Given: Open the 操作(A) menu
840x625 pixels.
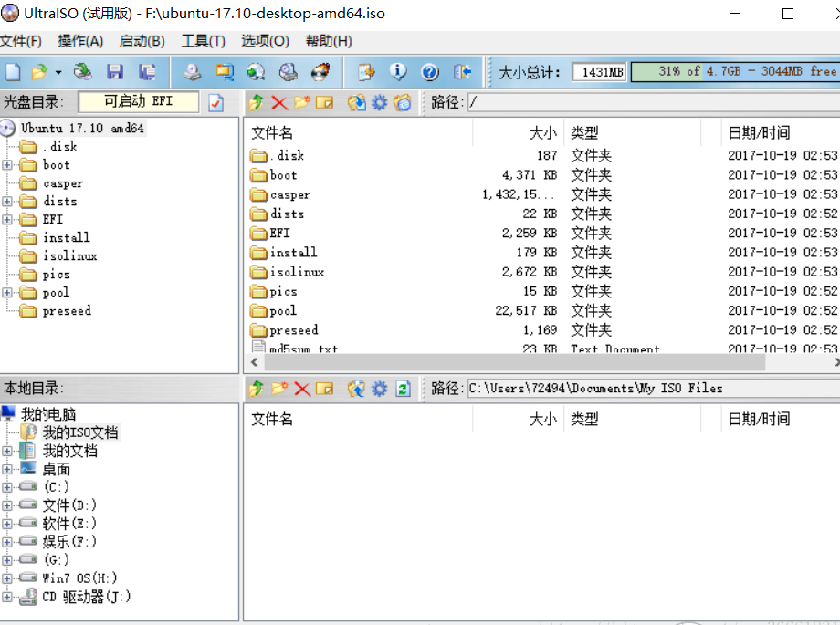Looking at the screenshot, I should [x=80, y=41].
